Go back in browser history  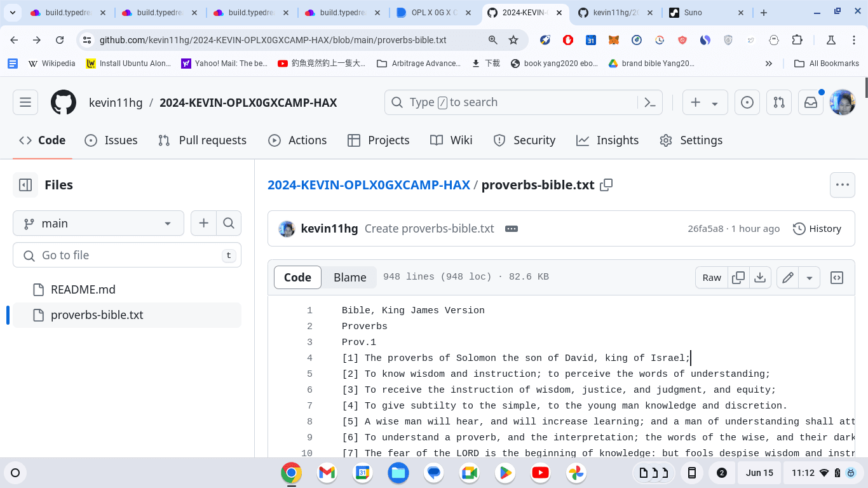[x=14, y=40]
